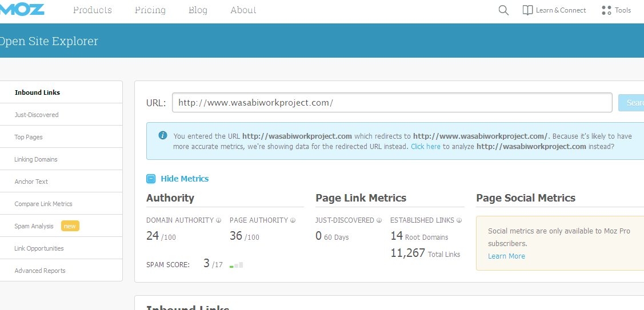Click the Domain Authority info icon
This screenshot has width=644, height=310.
(x=218, y=220)
